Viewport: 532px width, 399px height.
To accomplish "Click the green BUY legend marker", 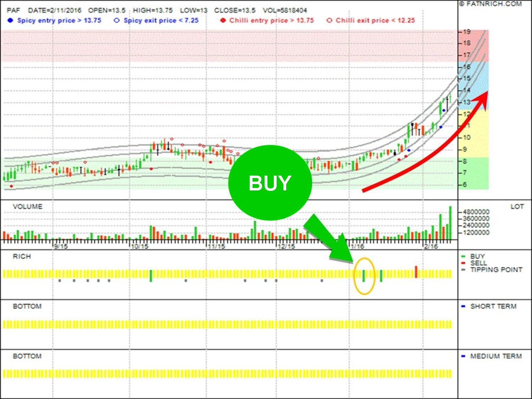I will click(463, 256).
